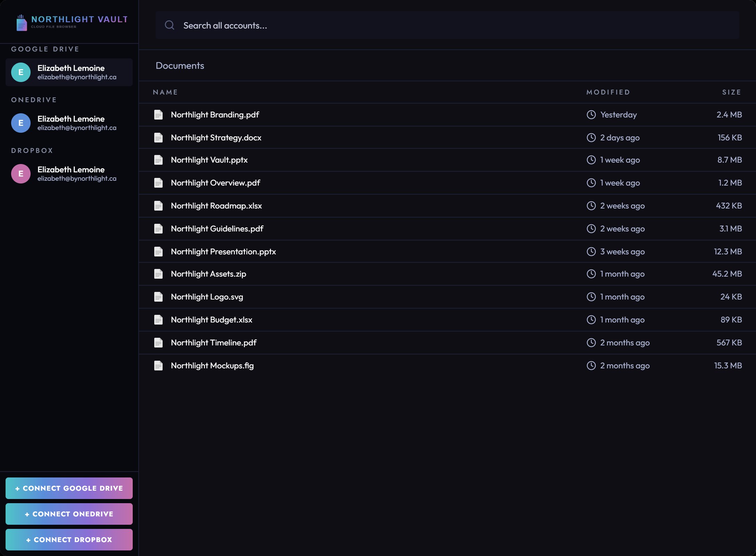756x556 pixels.
Task: Click the 567 KB size value
Action: 729,343
